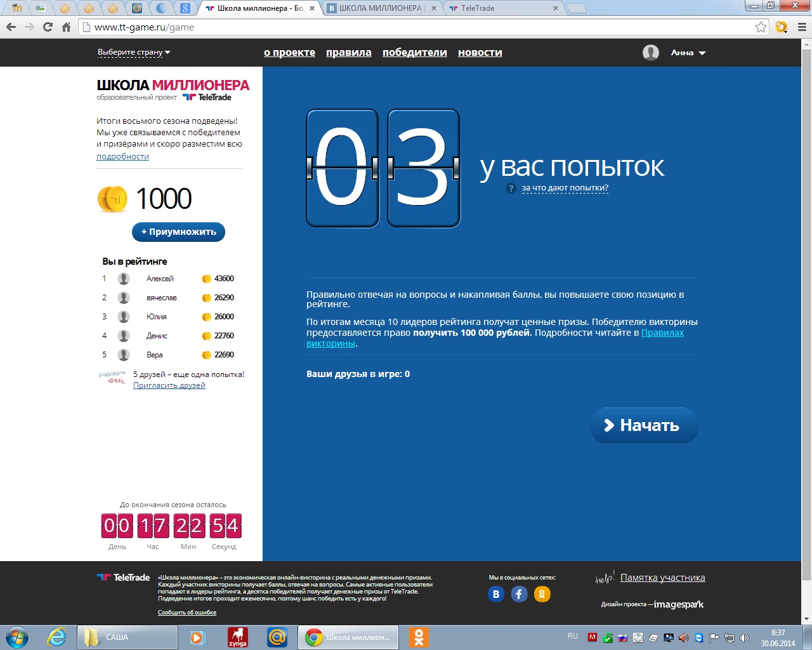
Task: Click the user avatar next to Анна
Action: coord(651,53)
